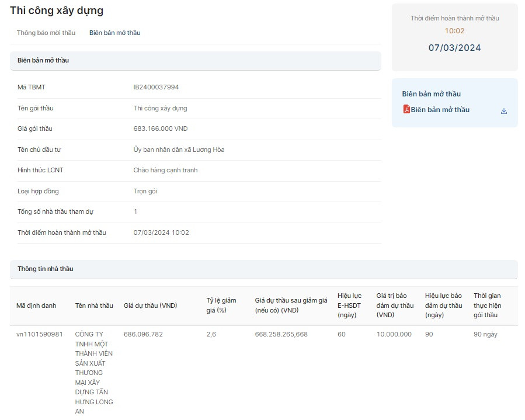Select contractor ID vn1101590981 in the table

(x=40, y=334)
